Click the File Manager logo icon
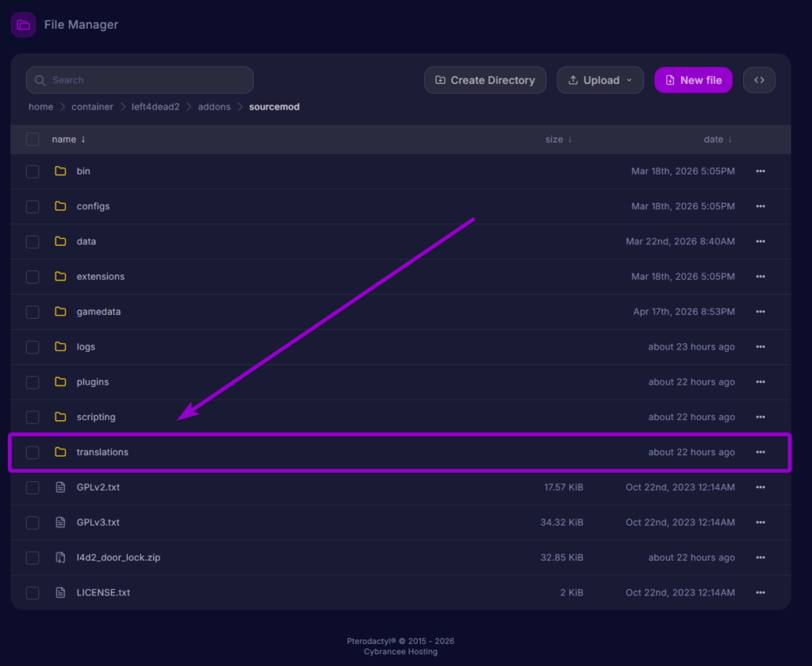 click(22, 24)
